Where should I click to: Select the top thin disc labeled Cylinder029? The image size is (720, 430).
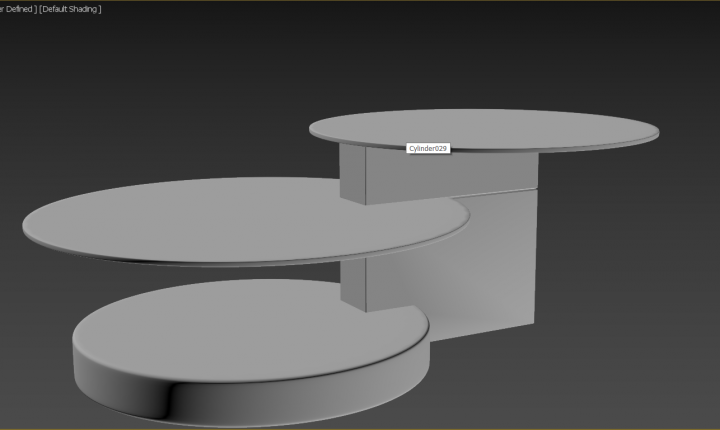(x=484, y=130)
